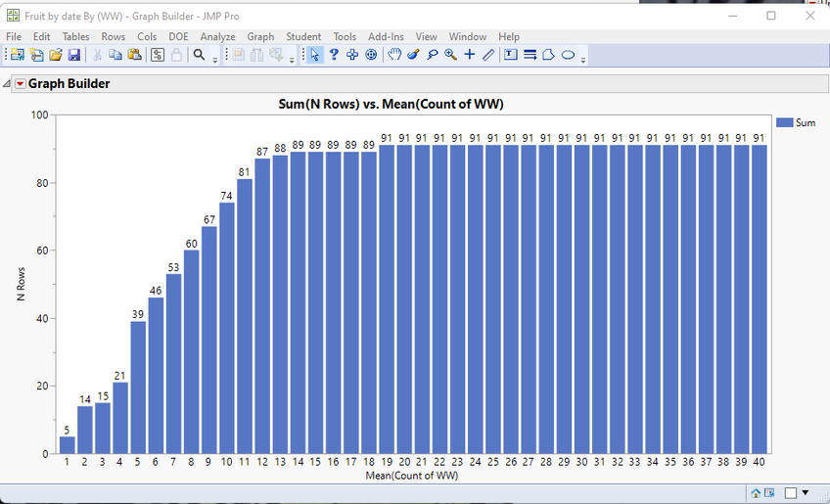Pick the Grabber hand tool

[x=394, y=55]
